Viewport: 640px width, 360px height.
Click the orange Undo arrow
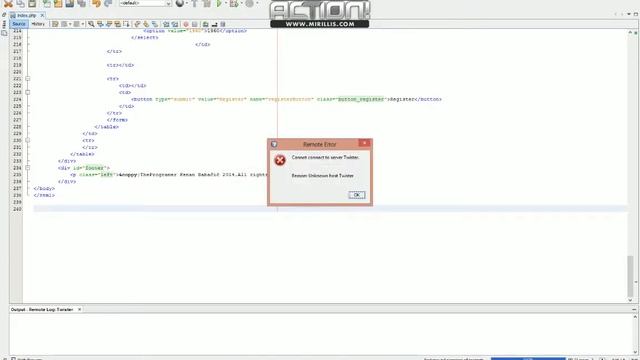point(96,3)
